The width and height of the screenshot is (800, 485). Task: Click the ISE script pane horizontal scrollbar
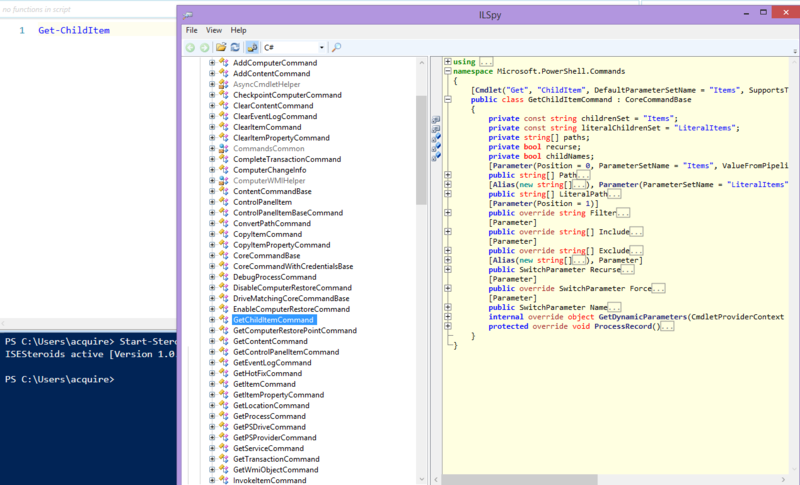click(88, 324)
